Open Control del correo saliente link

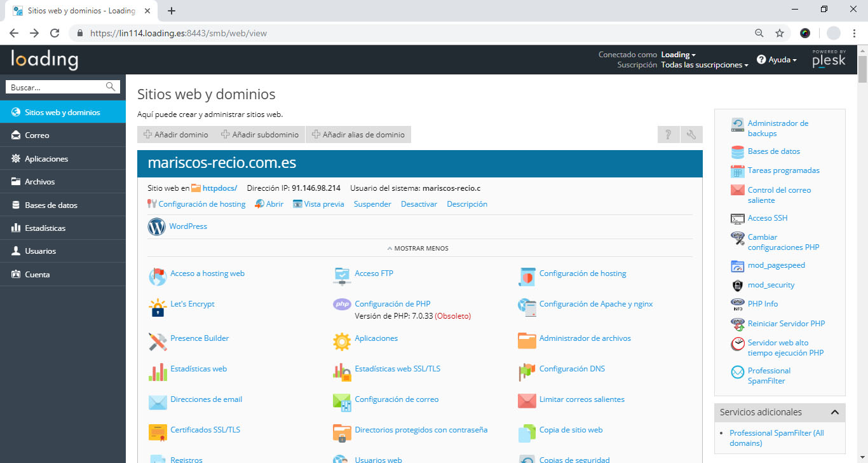tap(779, 195)
